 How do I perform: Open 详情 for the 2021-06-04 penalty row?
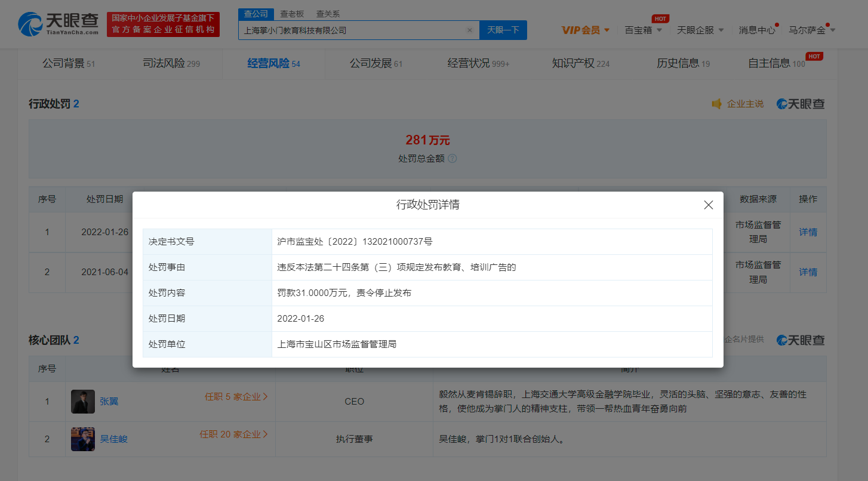[808, 272]
